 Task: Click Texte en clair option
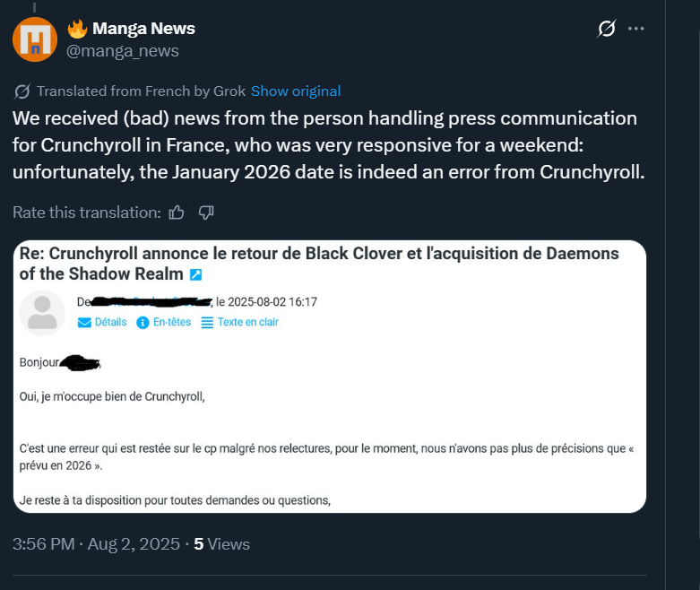click(239, 322)
